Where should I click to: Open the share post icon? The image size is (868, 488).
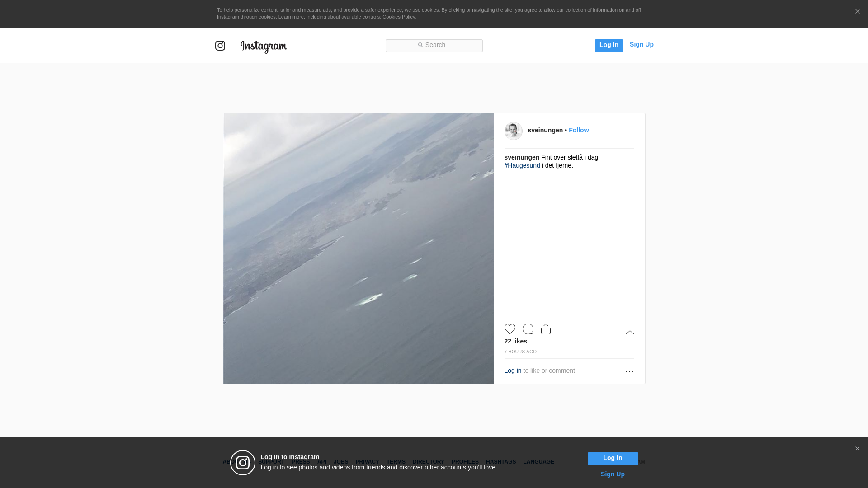click(x=546, y=329)
